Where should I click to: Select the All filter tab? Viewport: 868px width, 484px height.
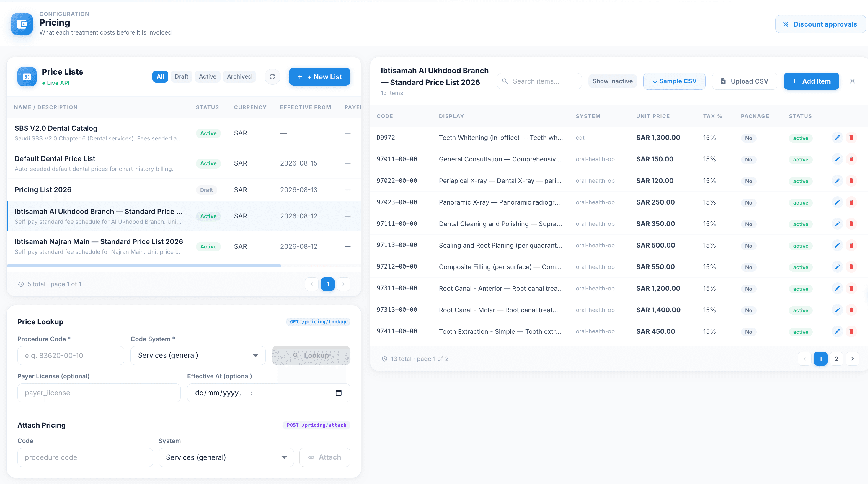[160, 76]
